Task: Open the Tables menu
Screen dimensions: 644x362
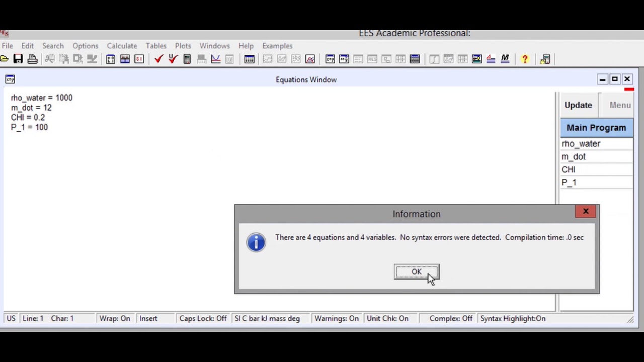Action: click(156, 46)
